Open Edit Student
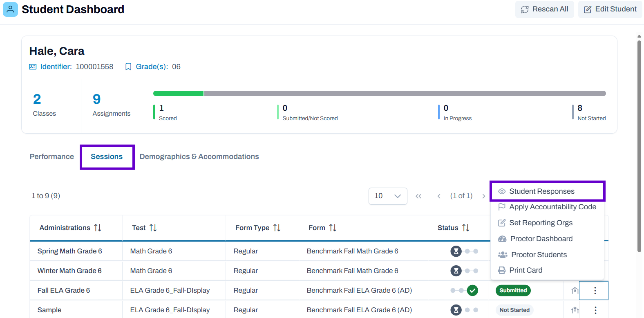Screen dimensions: 644x318 coord(610,9)
